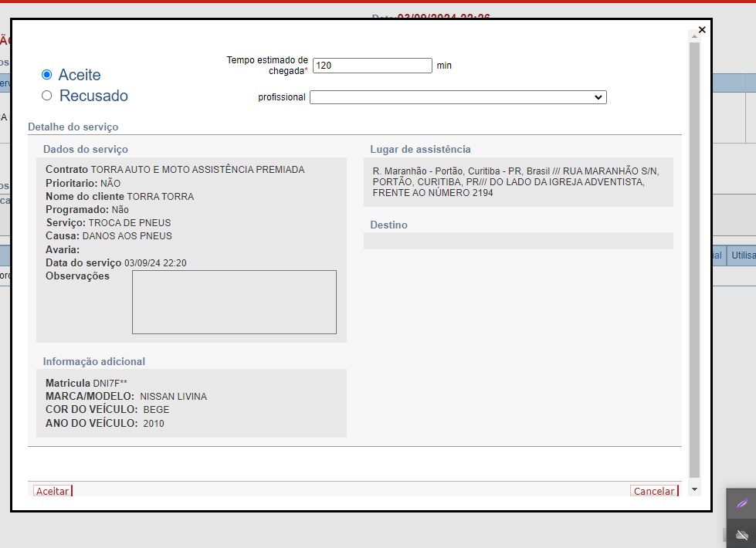
Task: Click the Prioritario: NÃO line
Action: click(x=83, y=183)
